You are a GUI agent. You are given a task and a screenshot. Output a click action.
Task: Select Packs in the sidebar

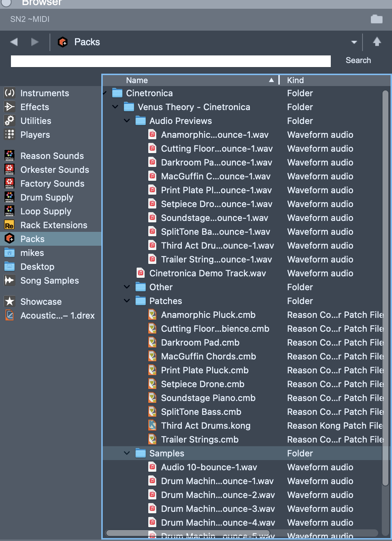(51, 239)
